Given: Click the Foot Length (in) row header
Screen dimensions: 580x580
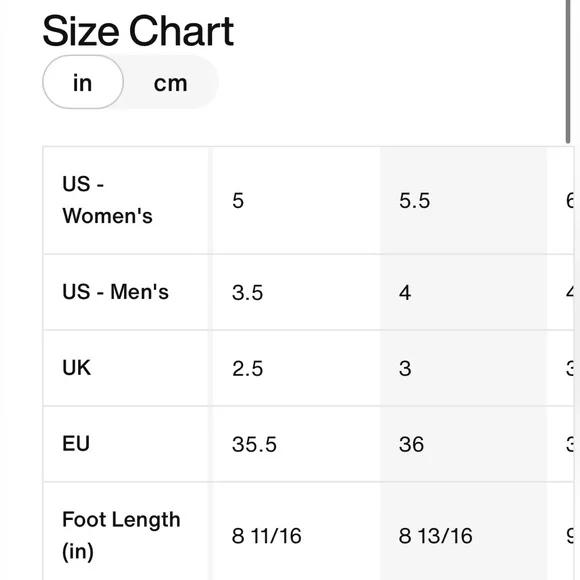Looking at the screenshot, I should (126, 533).
